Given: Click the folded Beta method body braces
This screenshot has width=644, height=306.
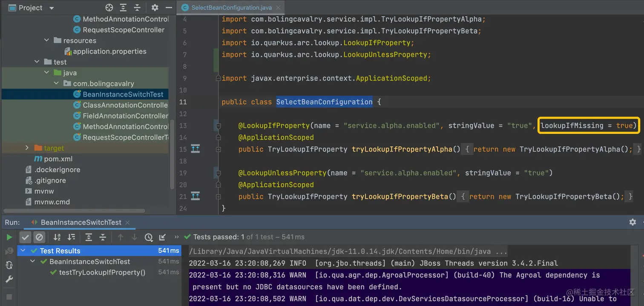Looking at the screenshot, I should click(463, 196).
